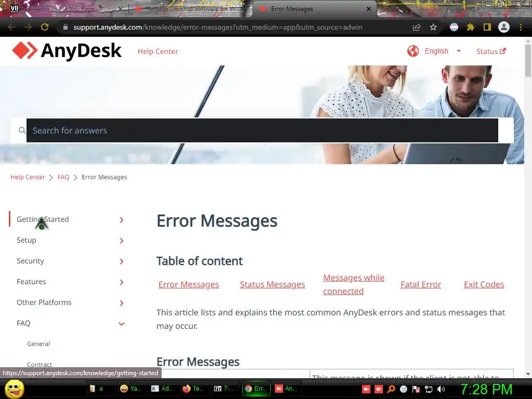Click the round face tray icon
532x399 pixels.
(x=403, y=389)
